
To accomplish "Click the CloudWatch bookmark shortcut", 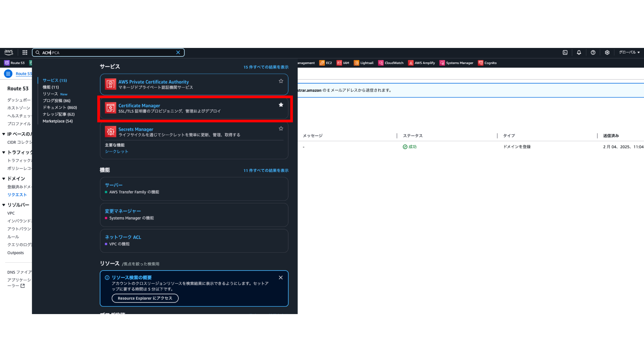I will click(x=391, y=63).
